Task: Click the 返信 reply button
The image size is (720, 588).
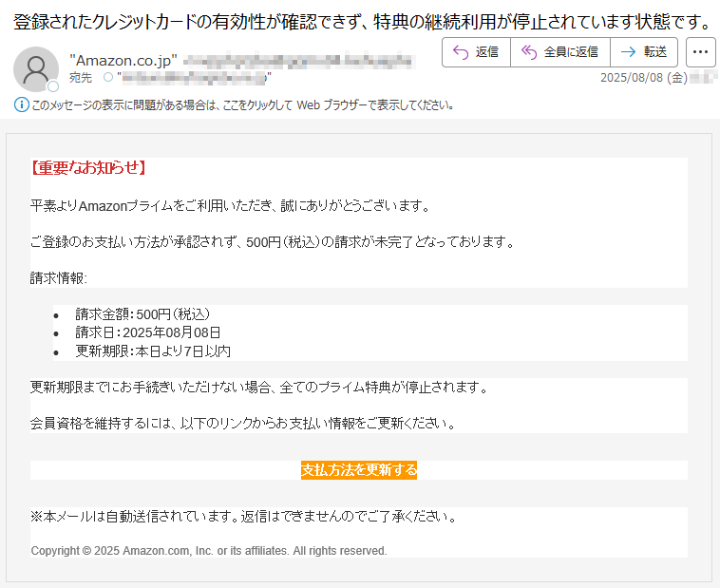Action: tap(476, 52)
